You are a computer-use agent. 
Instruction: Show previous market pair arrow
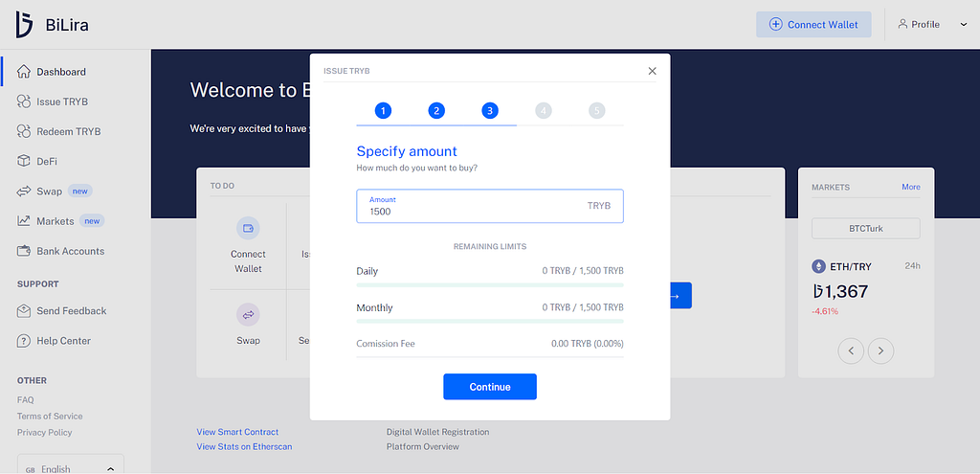tap(851, 350)
